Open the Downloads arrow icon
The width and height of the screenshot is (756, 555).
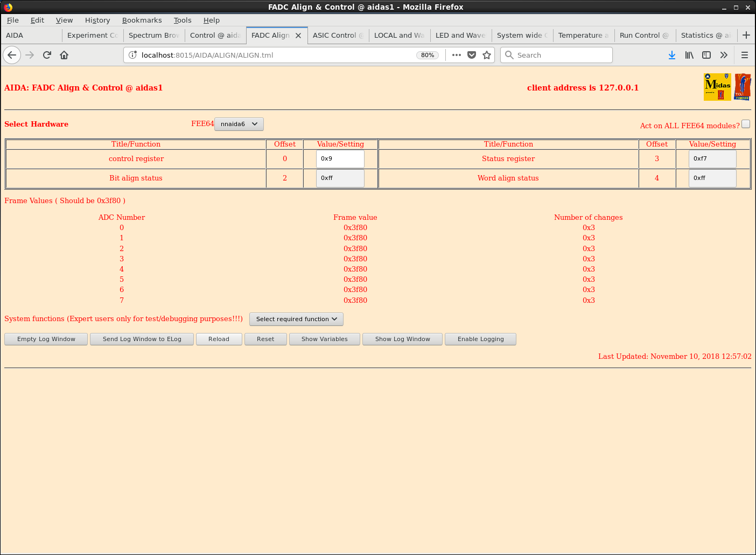(672, 55)
